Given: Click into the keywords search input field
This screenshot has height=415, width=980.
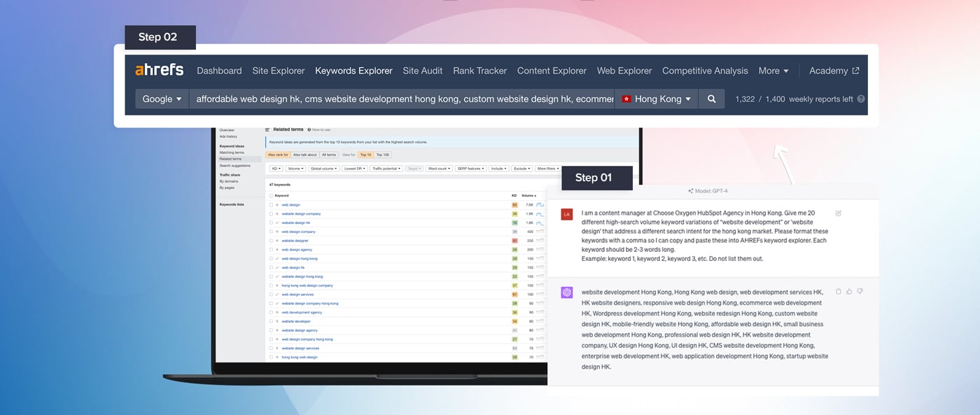Looking at the screenshot, I should [x=402, y=99].
